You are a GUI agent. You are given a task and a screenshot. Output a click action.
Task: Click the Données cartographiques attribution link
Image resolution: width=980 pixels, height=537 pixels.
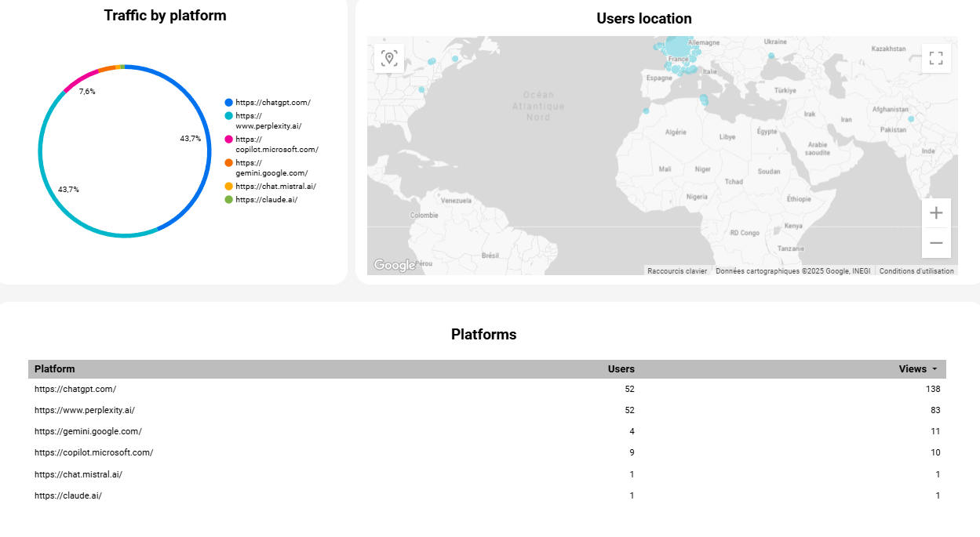coord(792,270)
